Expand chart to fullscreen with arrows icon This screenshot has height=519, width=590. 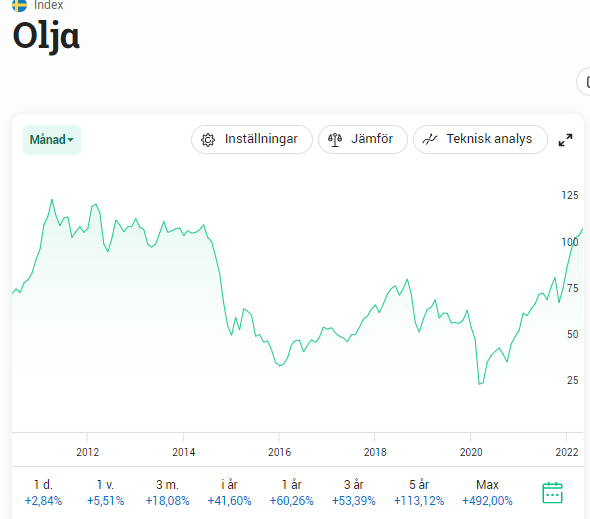[x=565, y=140]
